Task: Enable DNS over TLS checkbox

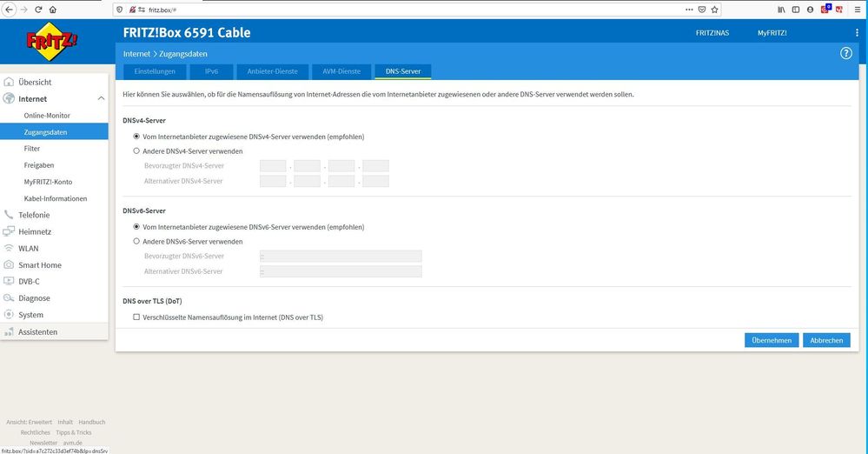Action: [x=136, y=317]
